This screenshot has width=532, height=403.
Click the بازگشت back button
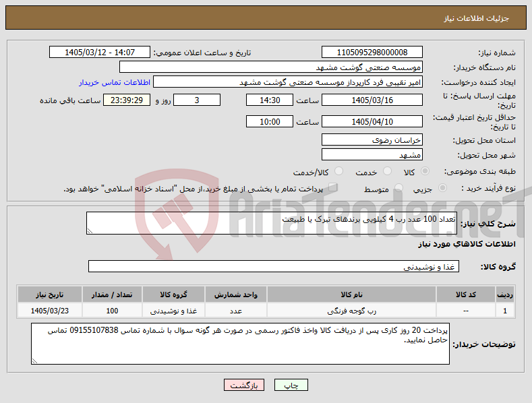tap(244, 385)
